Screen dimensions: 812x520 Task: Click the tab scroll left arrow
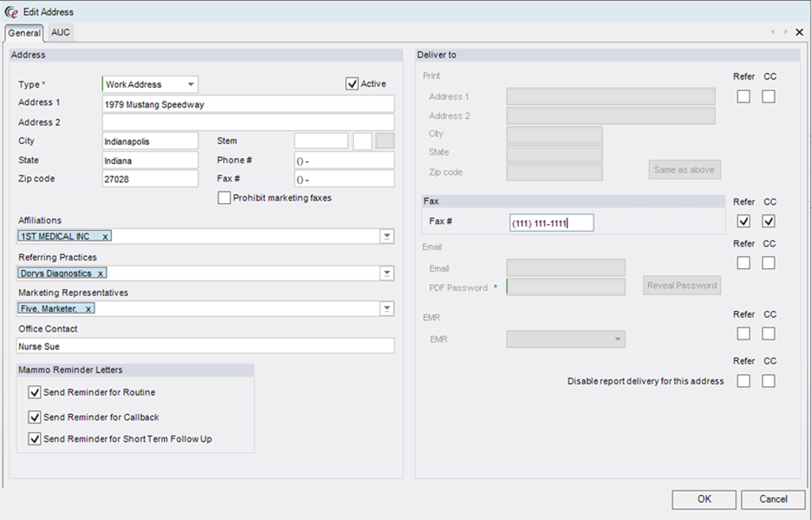pyautogui.click(x=773, y=32)
